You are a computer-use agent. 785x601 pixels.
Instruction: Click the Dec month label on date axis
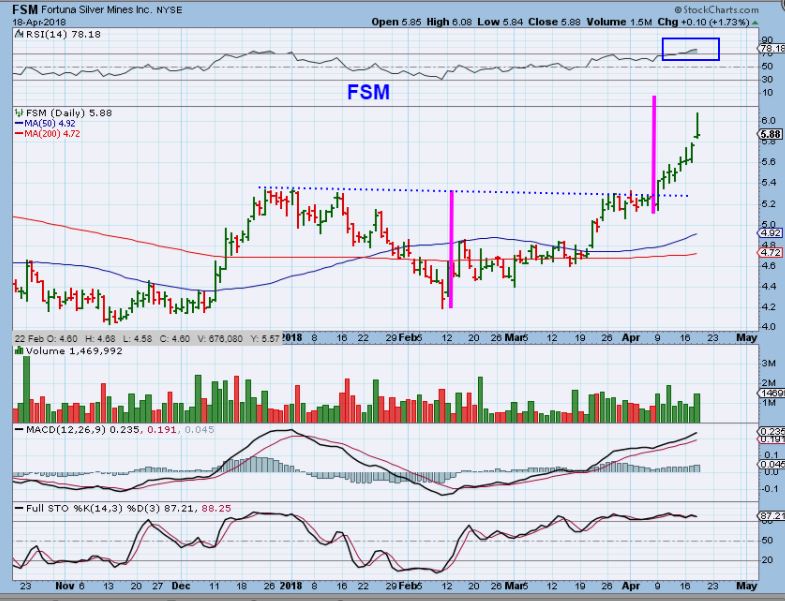181,585
